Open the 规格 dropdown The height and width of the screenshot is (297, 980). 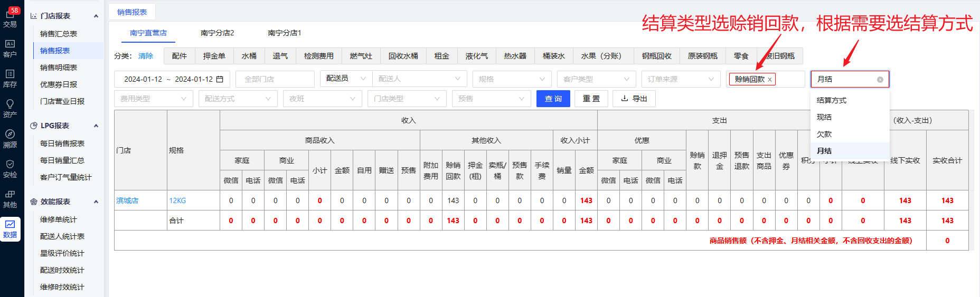(x=512, y=79)
